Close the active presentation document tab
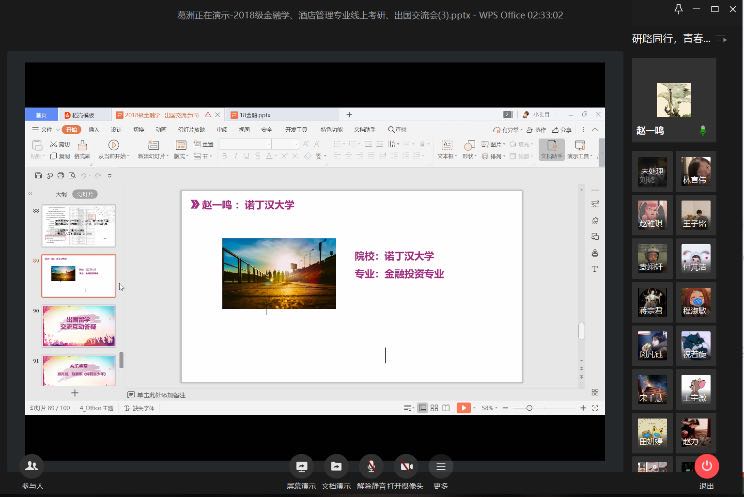 tap(217, 115)
